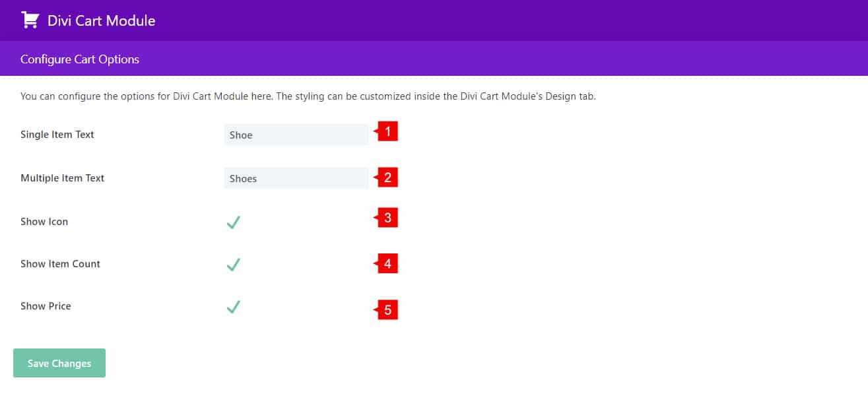The image size is (868, 396).
Task: Click the red number 2 callout marker
Action: point(387,178)
